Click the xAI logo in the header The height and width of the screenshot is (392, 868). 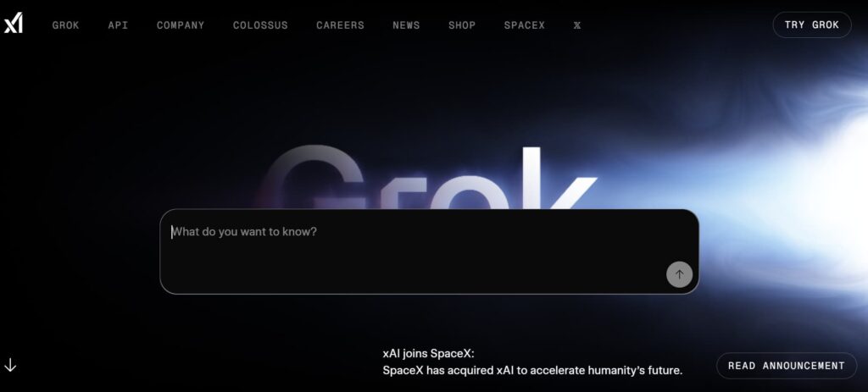14,25
